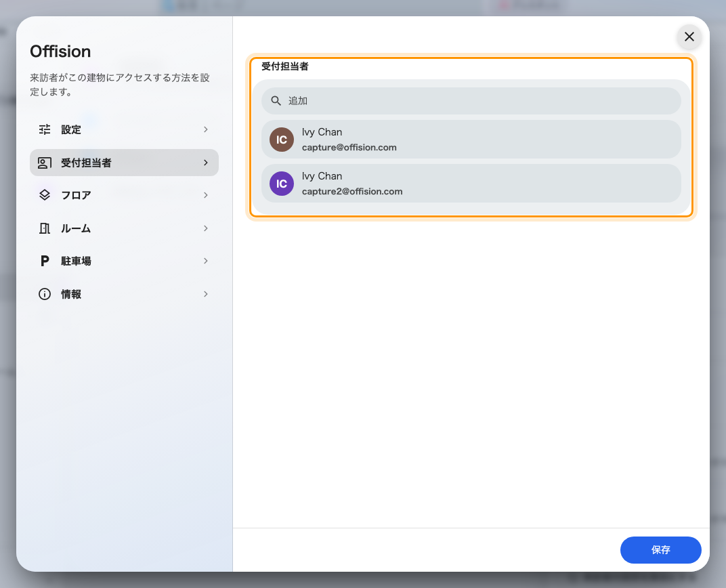The width and height of the screenshot is (726, 588).
Task: Expand the 設定 chevron arrow
Action: tap(206, 129)
